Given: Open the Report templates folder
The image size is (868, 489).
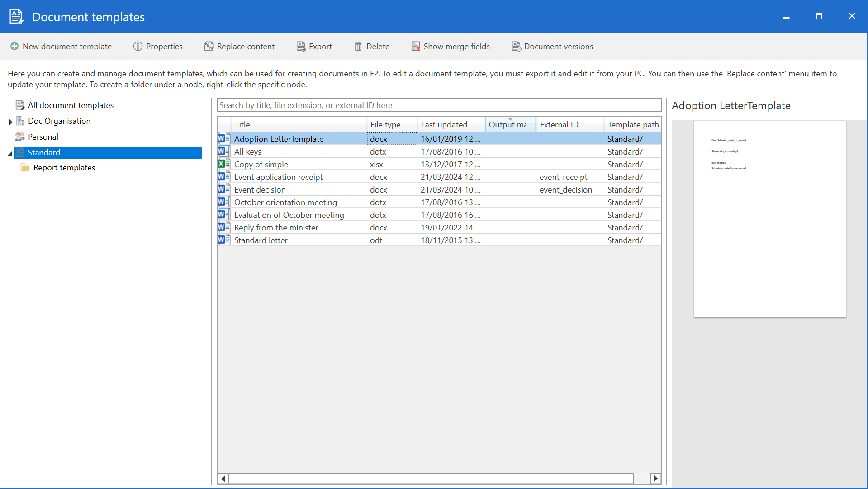Looking at the screenshot, I should pyautogui.click(x=64, y=168).
